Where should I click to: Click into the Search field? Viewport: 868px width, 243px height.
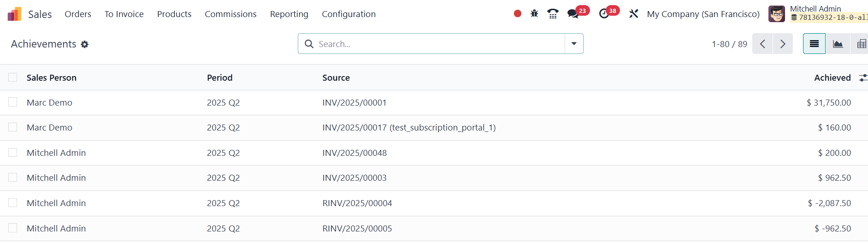click(438, 44)
